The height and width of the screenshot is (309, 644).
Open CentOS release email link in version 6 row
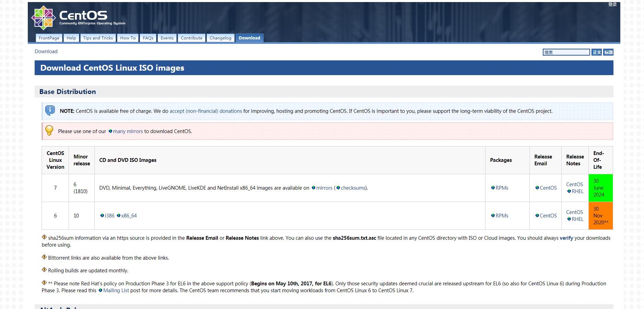click(x=546, y=216)
